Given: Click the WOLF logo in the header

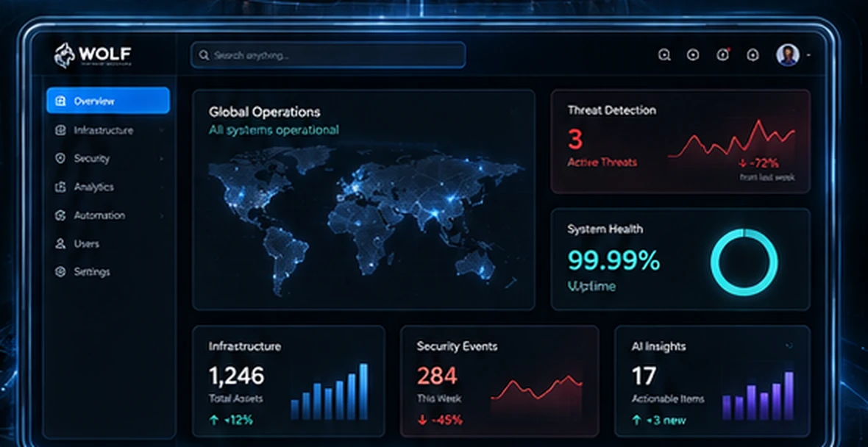Looking at the screenshot, I should (93, 55).
